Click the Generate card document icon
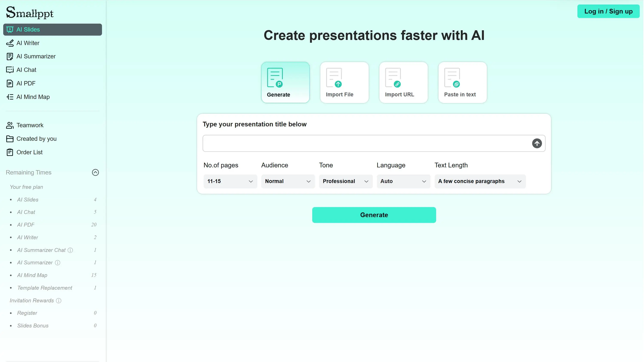The width and height of the screenshot is (644, 362). coord(275,78)
